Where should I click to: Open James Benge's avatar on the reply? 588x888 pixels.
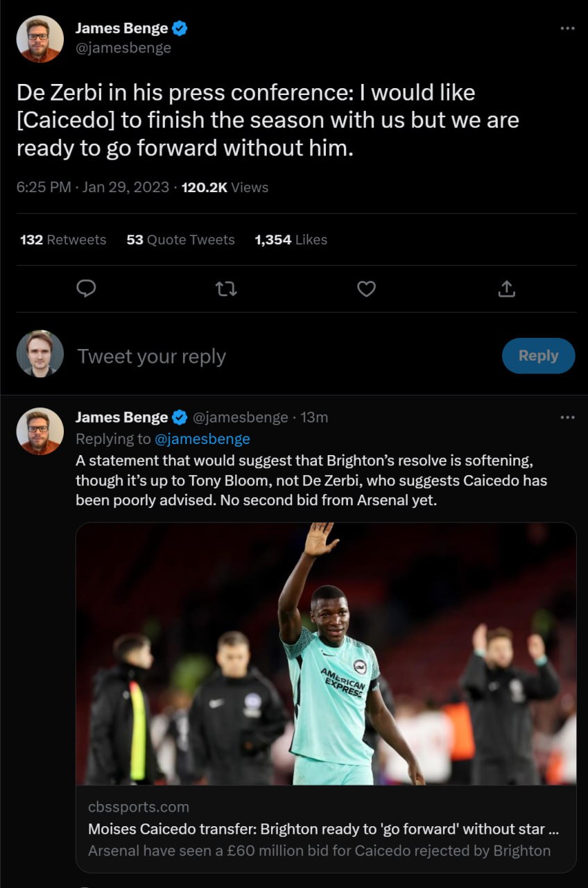click(40, 431)
